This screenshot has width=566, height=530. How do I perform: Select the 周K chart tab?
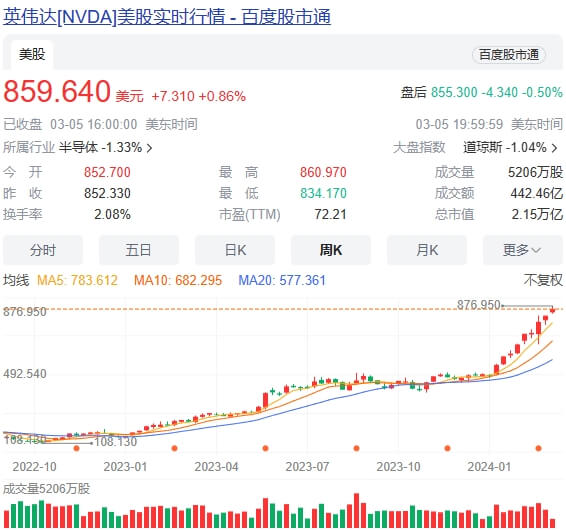[x=331, y=250]
